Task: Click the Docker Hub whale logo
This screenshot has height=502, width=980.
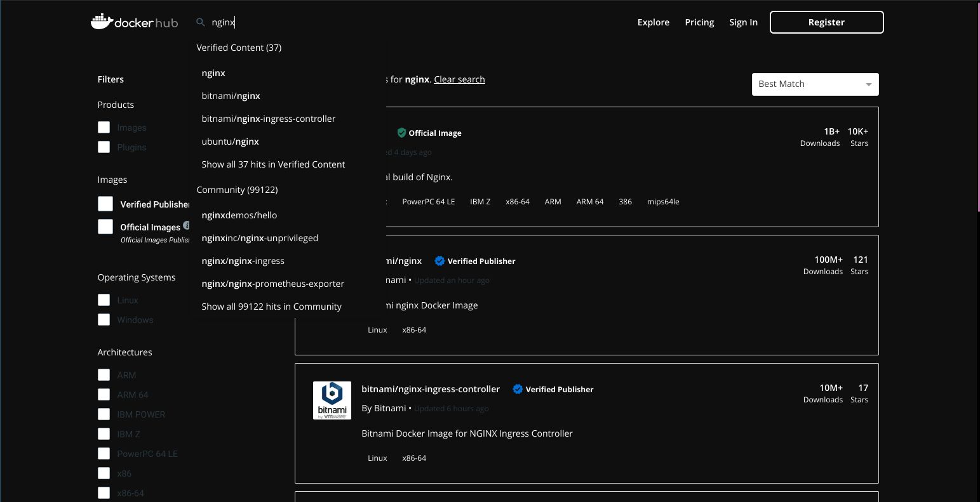Action: tap(134, 22)
